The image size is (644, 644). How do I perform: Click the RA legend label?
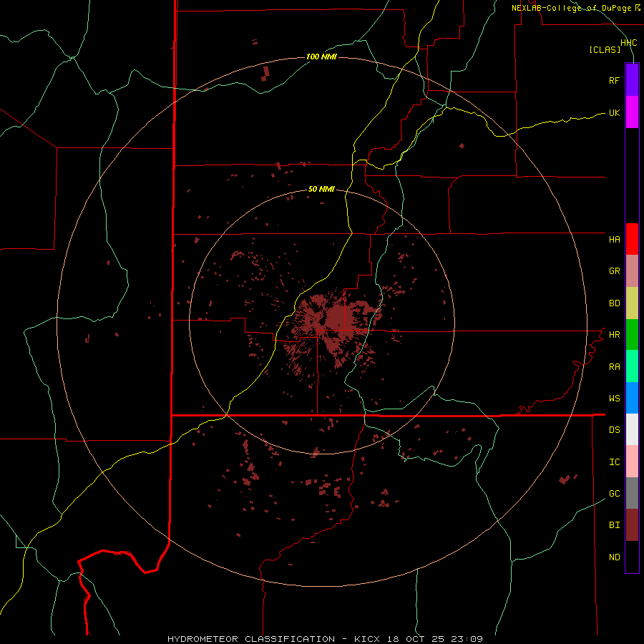(614, 367)
